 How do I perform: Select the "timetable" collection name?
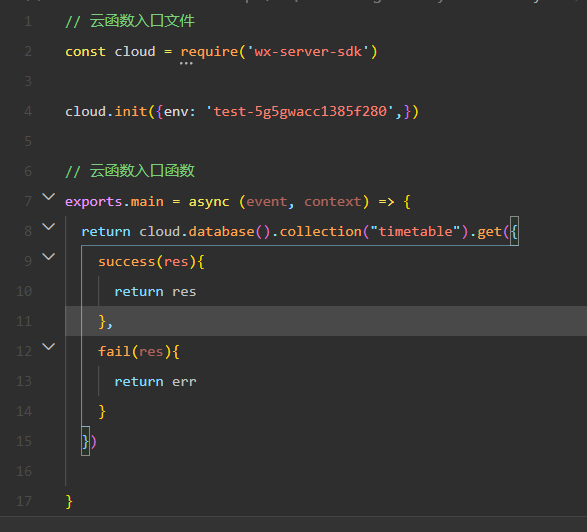(x=415, y=231)
